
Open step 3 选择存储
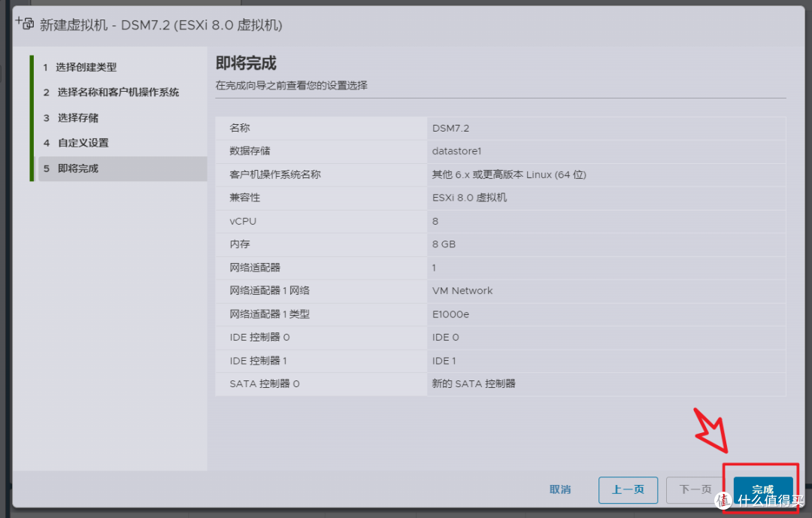(x=71, y=117)
